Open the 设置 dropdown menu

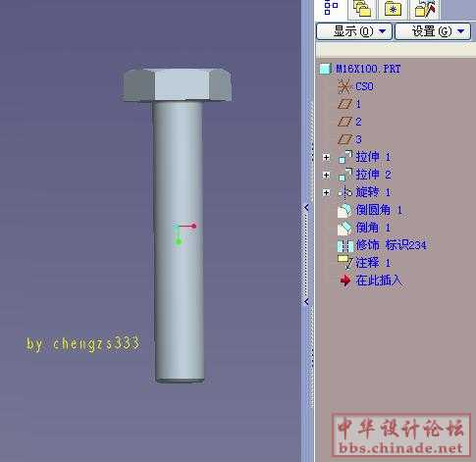433,31
